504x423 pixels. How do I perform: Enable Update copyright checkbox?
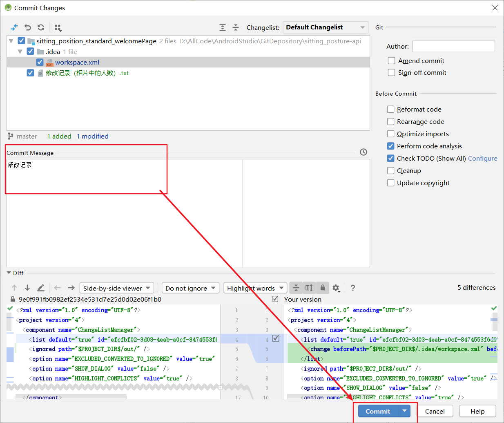[391, 183]
